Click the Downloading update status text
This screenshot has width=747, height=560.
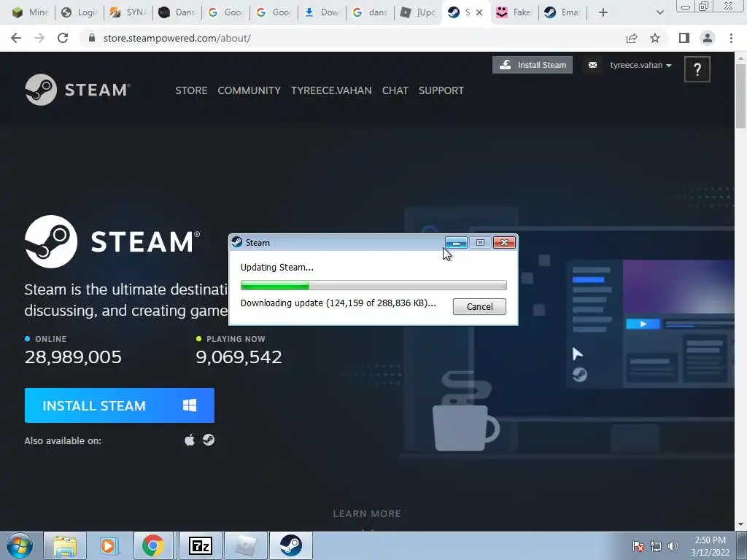click(338, 303)
